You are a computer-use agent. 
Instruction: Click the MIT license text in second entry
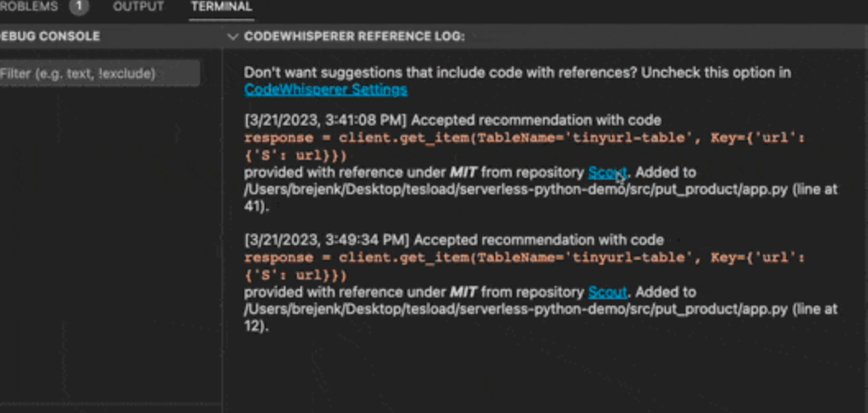tap(464, 292)
